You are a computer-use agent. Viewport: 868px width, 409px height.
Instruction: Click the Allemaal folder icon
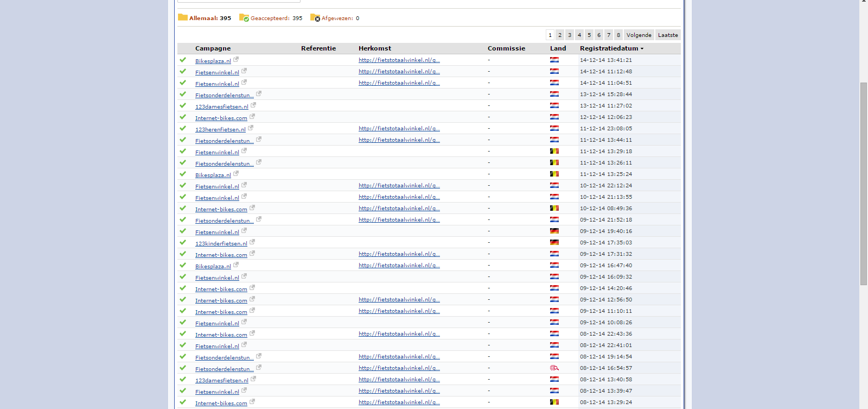tap(183, 17)
